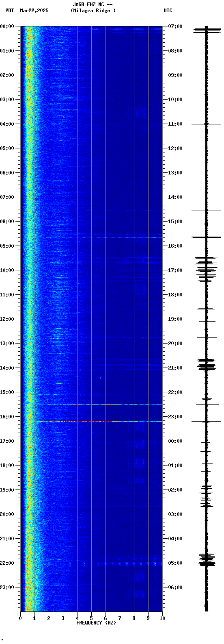
Task: Click the UTC '03:00' label on right axis
Action: point(175,514)
